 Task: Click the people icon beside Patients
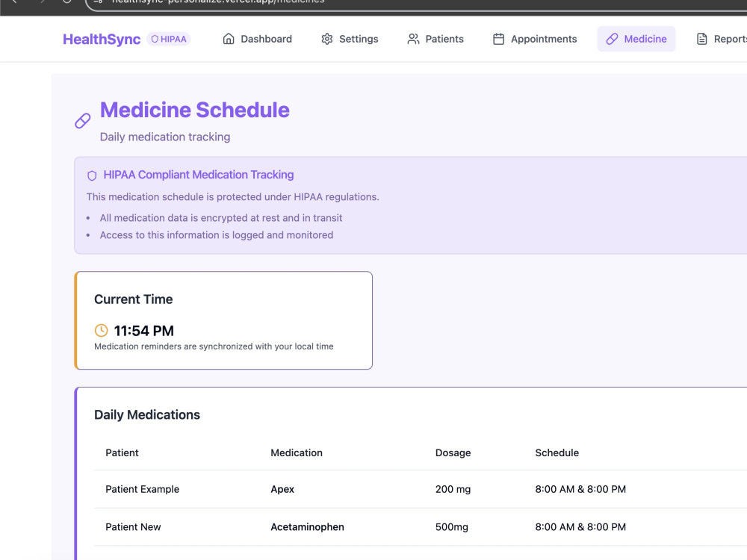pyautogui.click(x=413, y=39)
